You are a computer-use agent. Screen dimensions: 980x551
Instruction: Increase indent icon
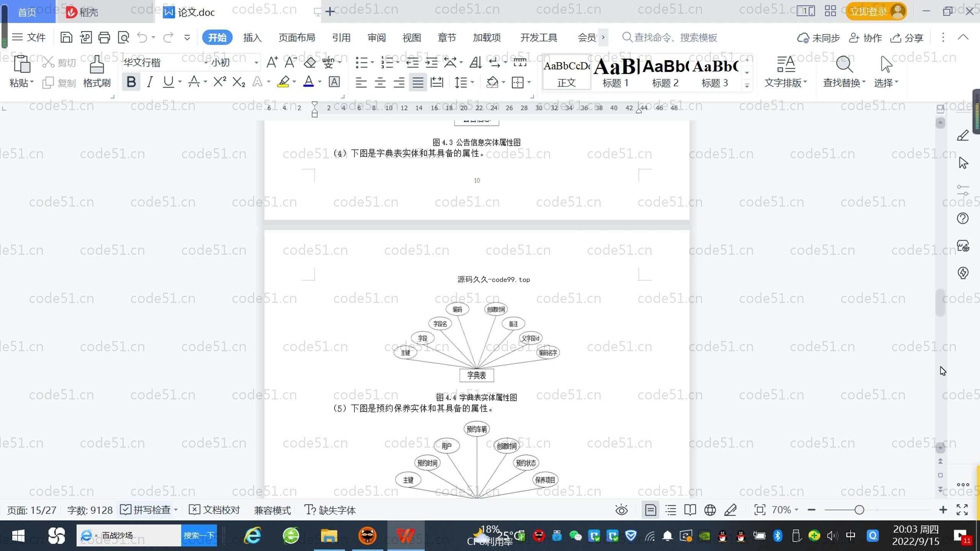(431, 62)
